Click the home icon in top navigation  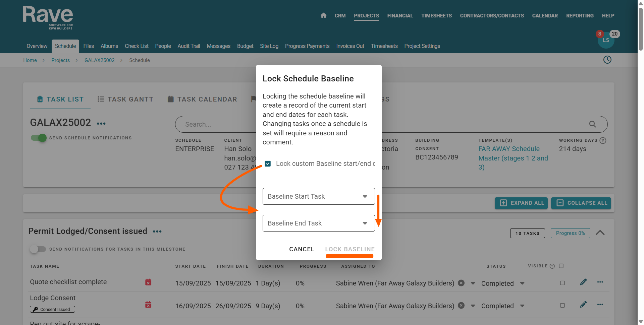[x=323, y=15]
